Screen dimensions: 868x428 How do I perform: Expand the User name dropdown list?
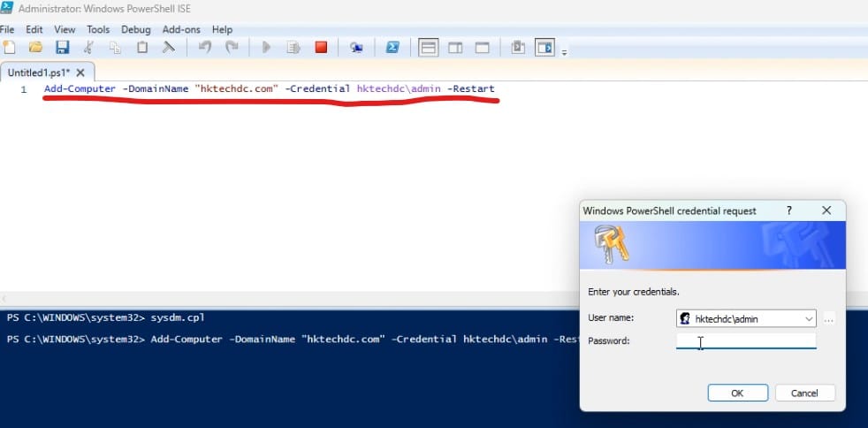tap(810, 318)
